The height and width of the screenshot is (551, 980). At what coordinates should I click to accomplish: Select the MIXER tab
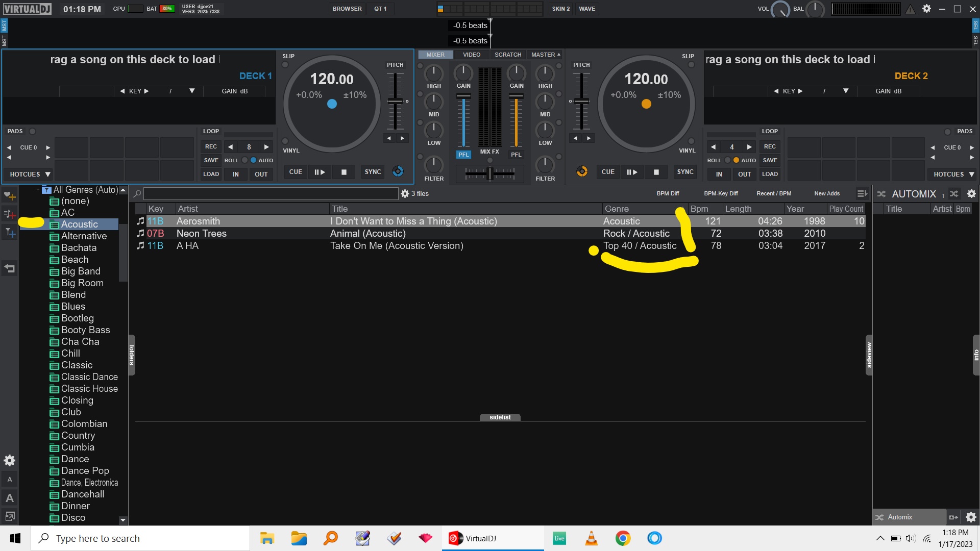point(435,55)
